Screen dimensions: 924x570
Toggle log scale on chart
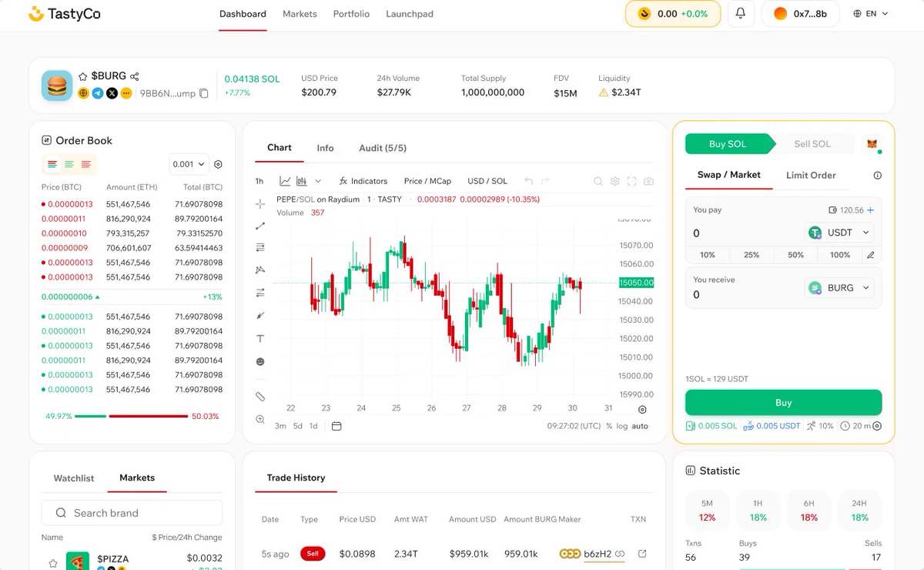pyautogui.click(x=621, y=426)
